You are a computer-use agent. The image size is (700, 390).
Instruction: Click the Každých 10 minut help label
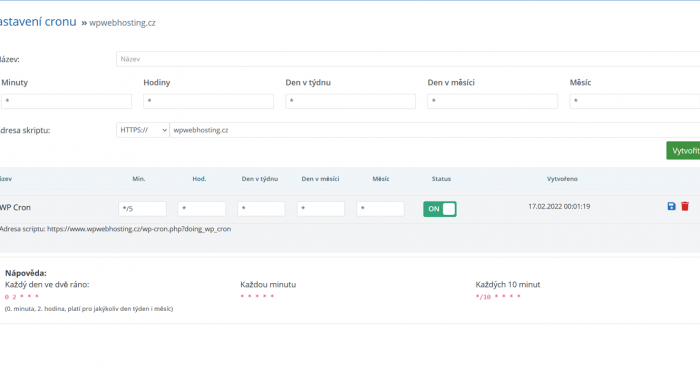coord(508,284)
